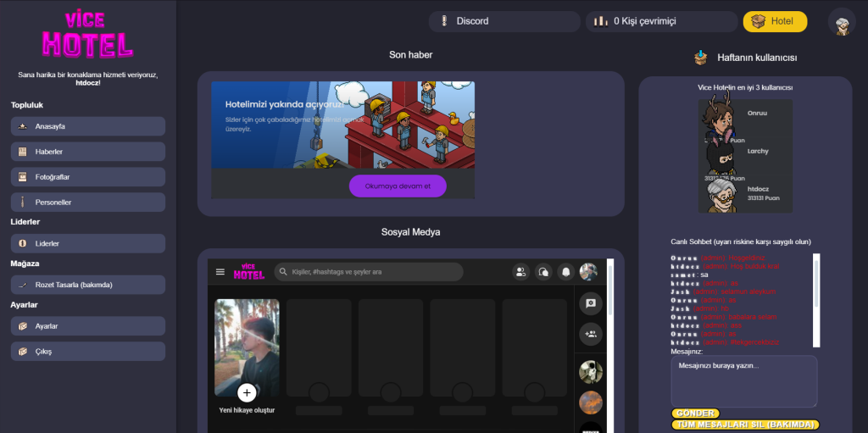The width and height of the screenshot is (868, 433).
Task: Click chat message 'babalara selam'
Action: point(752,317)
